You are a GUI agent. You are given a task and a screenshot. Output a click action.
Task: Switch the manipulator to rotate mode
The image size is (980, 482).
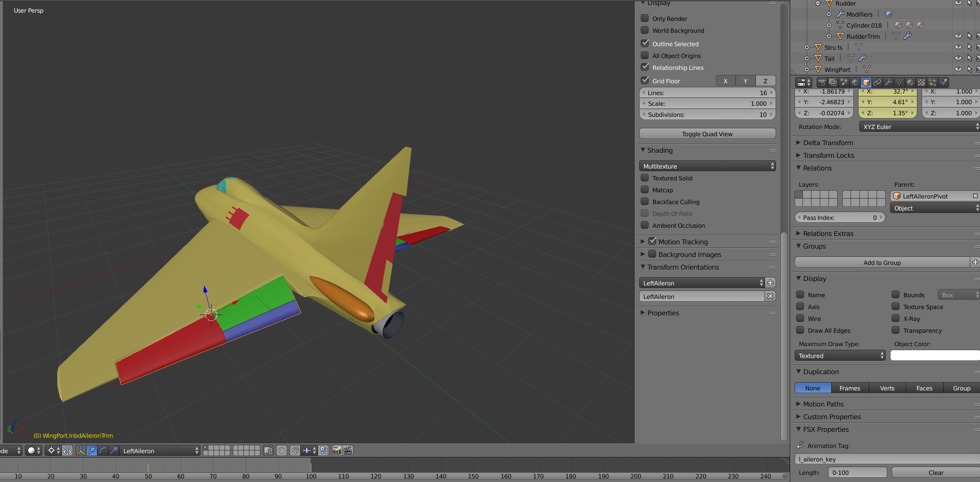[x=102, y=450]
